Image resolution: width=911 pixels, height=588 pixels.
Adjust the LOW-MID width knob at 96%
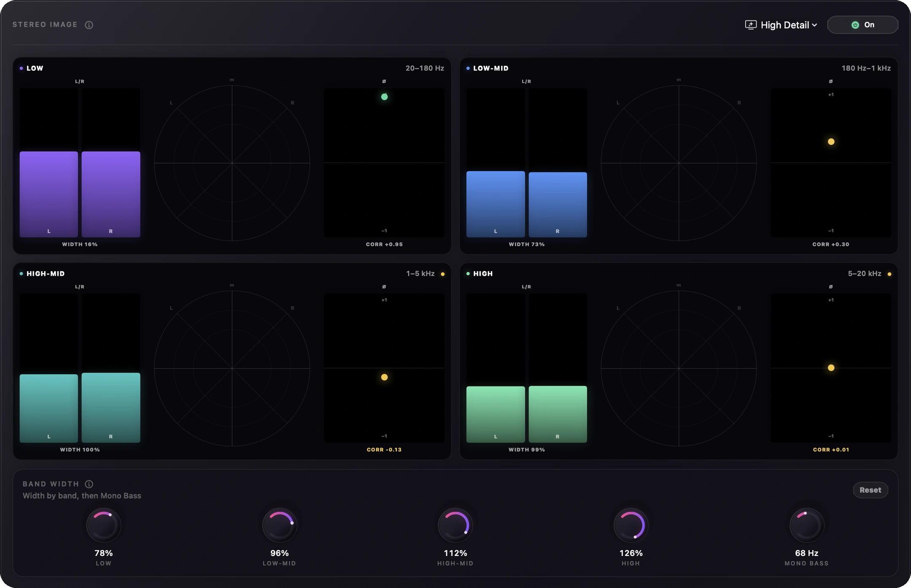(x=279, y=525)
